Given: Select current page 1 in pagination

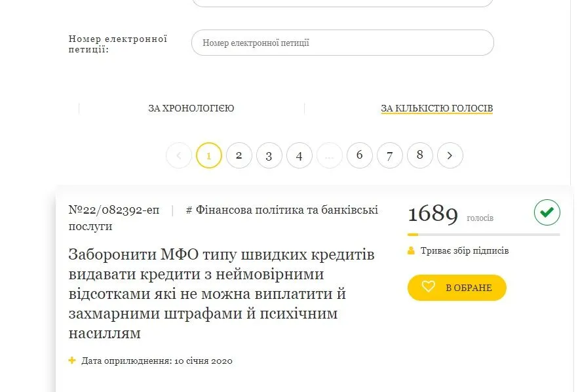Looking at the screenshot, I should click(x=209, y=155).
